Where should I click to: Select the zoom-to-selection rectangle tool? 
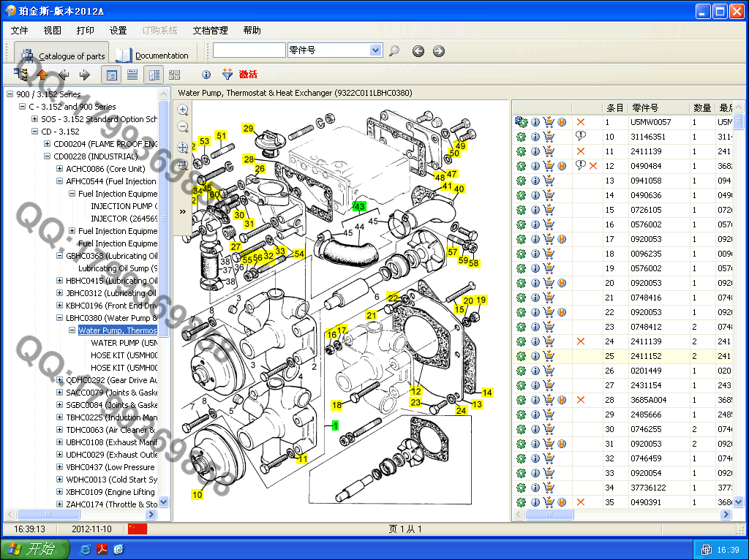pos(183,165)
